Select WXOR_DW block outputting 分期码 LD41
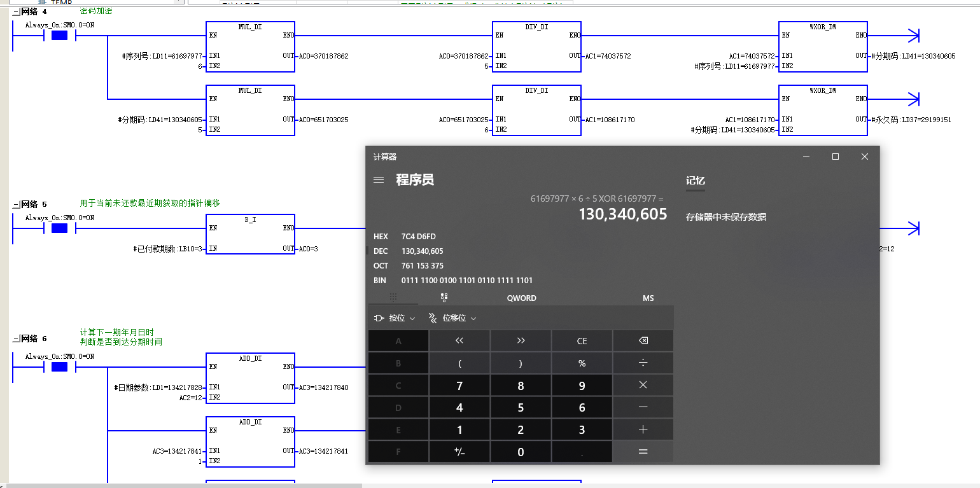 tap(823, 46)
